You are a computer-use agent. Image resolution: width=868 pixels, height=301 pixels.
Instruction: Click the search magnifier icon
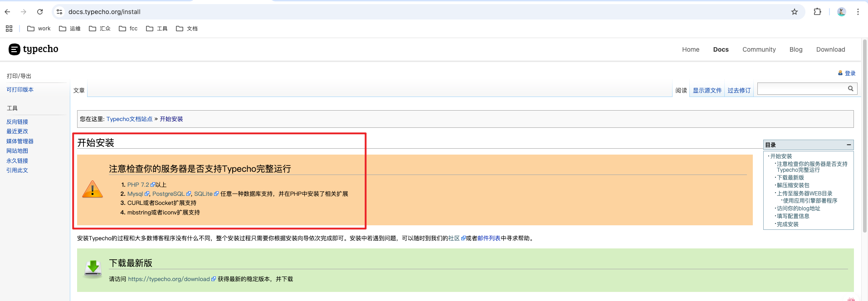tap(851, 89)
